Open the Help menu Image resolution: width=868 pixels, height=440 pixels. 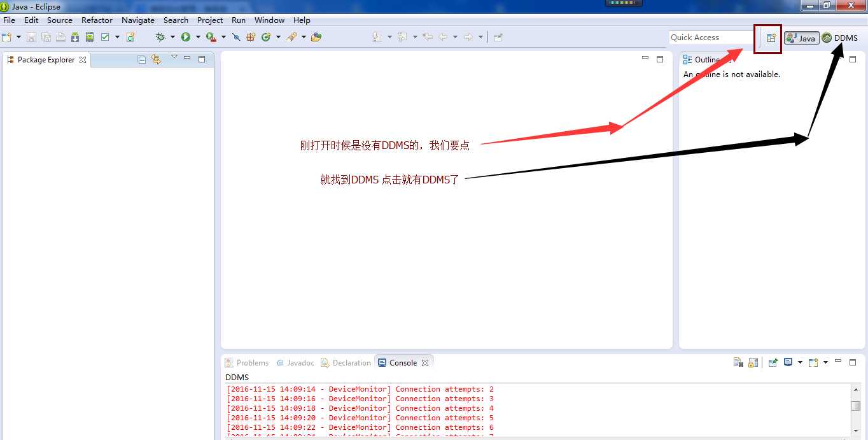[x=302, y=20]
